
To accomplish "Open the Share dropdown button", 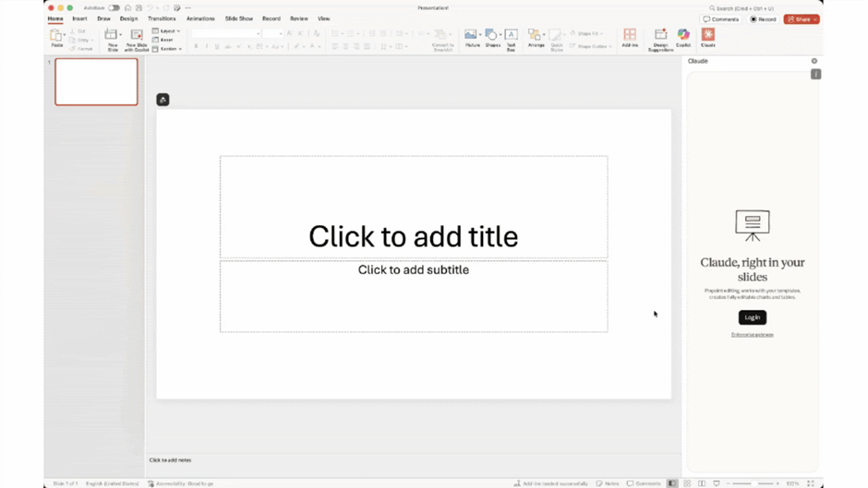I will (x=802, y=19).
